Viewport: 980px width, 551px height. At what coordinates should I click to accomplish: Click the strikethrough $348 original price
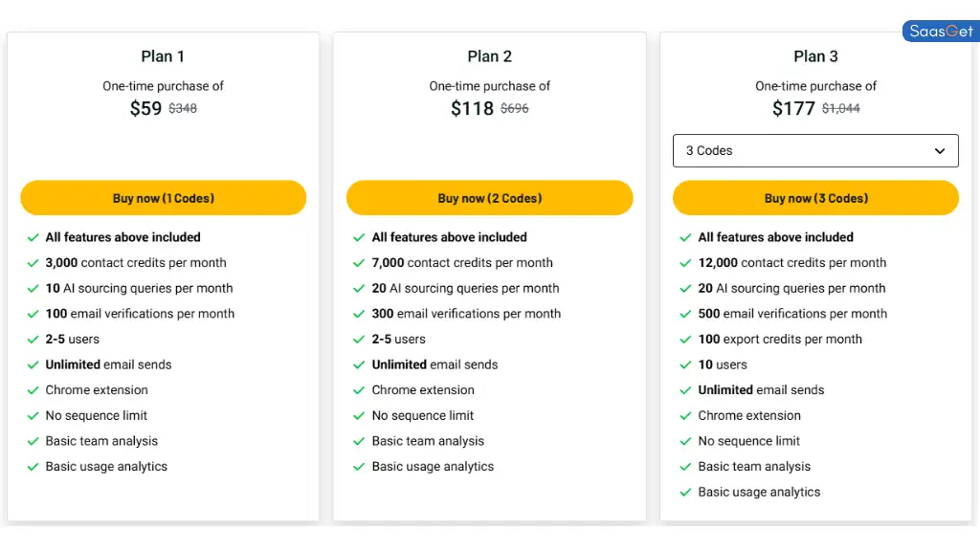[x=184, y=108]
